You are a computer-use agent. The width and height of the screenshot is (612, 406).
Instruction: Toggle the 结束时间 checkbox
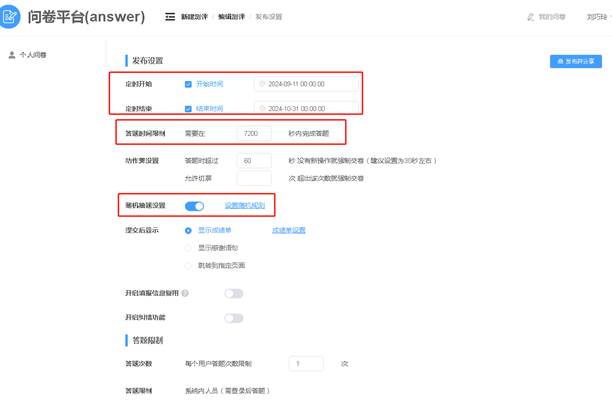click(188, 108)
